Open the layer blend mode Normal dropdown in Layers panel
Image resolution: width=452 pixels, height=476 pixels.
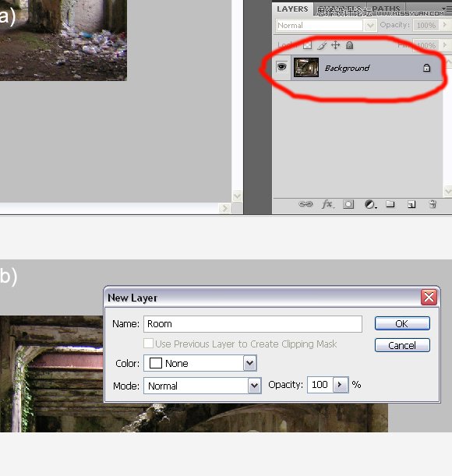370,25
